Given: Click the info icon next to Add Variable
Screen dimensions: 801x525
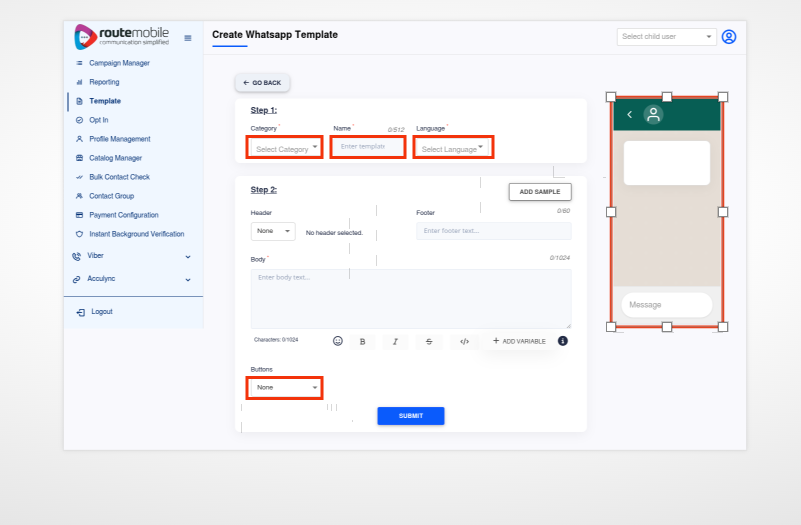Looking at the screenshot, I should click(562, 341).
